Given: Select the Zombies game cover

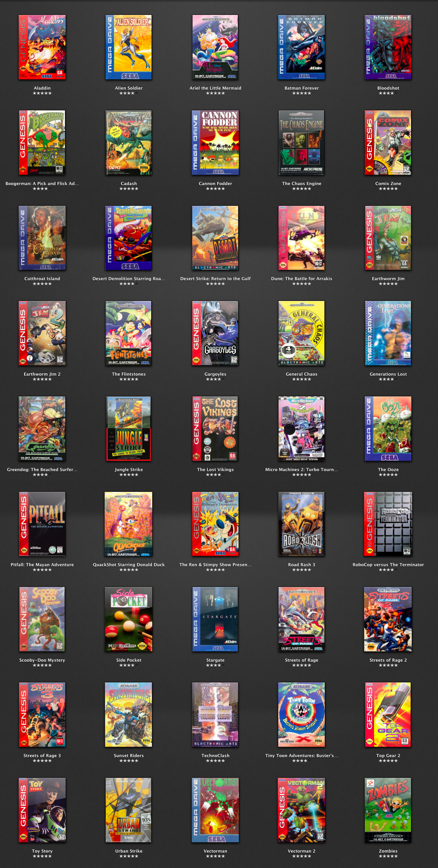Looking at the screenshot, I should tap(388, 810).
